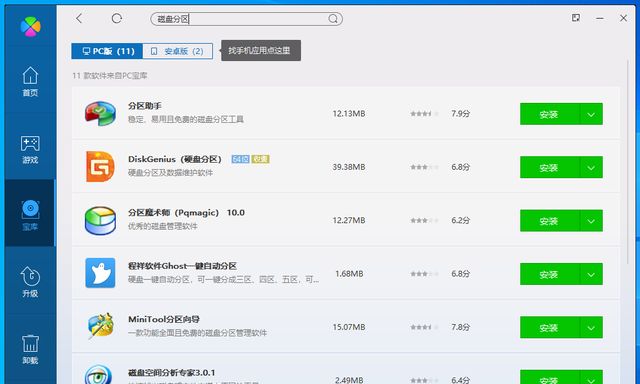
Task: Click the 15.07MB size text
Action: point(349,327)
